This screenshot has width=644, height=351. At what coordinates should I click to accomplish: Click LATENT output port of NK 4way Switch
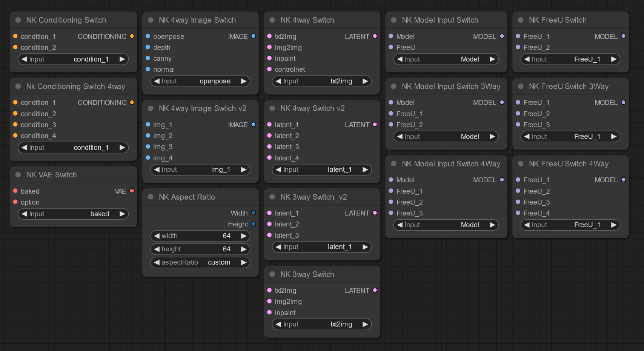tap(375, 36)
